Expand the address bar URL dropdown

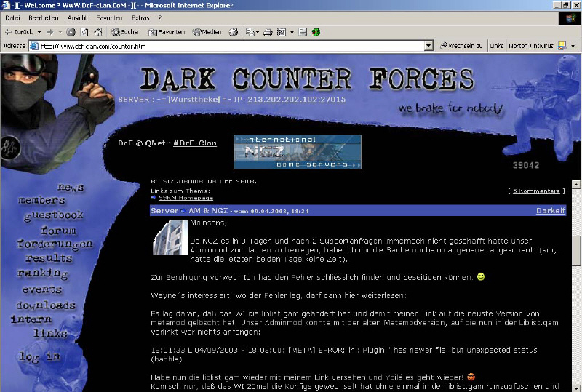click(x=429, y=46)
